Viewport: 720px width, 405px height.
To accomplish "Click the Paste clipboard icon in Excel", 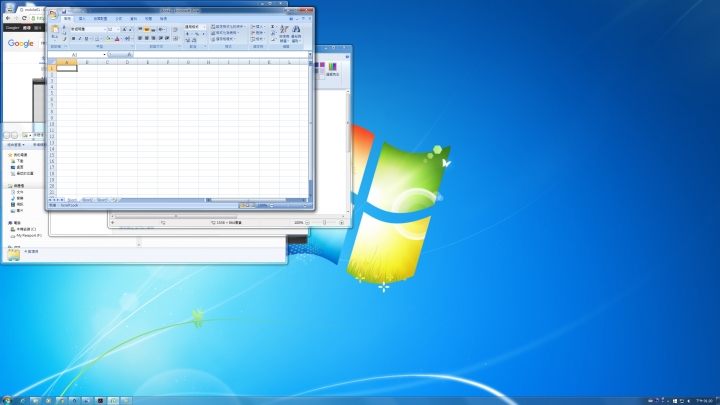I will click(55, 29).
